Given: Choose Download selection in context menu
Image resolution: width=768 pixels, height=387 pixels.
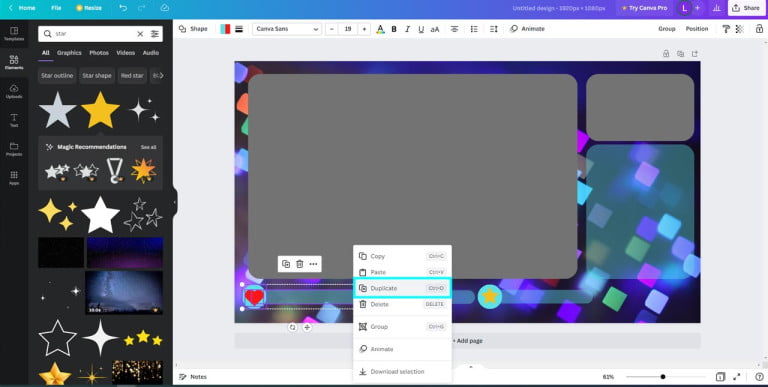Looking at the screenshot, I should [402, 372].
